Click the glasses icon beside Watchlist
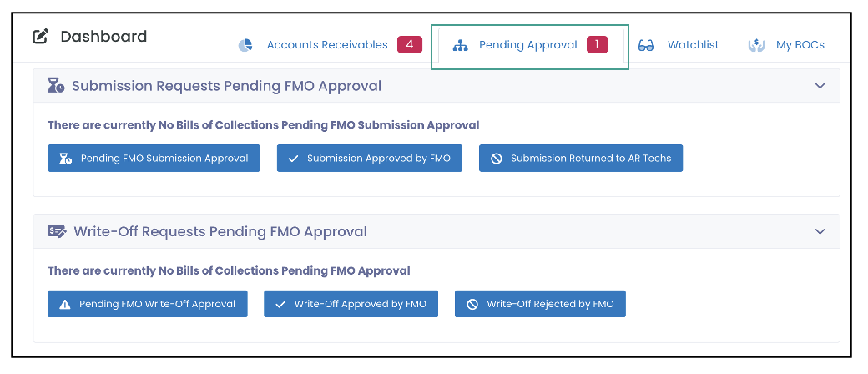This screenshot has width=868, height=374. pos(645,45)
